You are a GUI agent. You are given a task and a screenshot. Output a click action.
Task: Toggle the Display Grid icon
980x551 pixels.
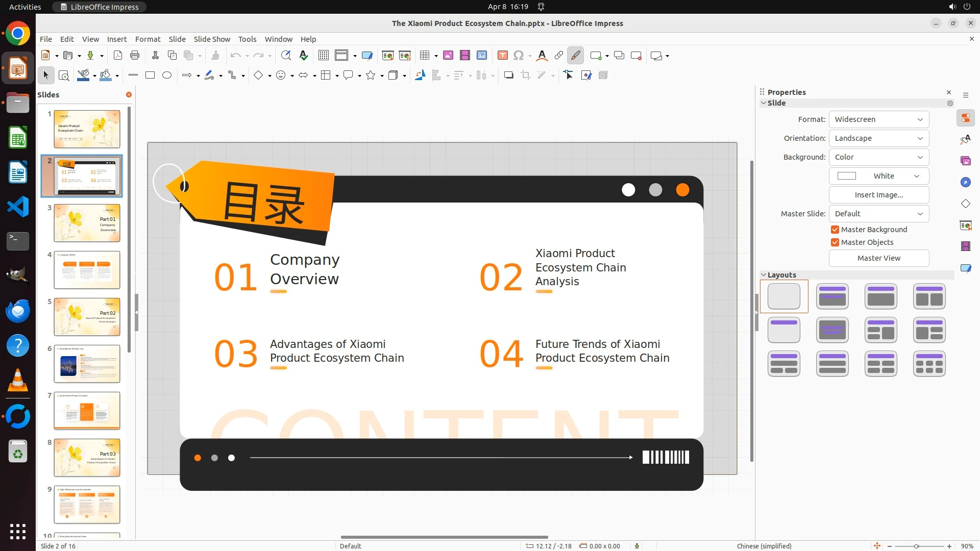[x=323, y=56]
